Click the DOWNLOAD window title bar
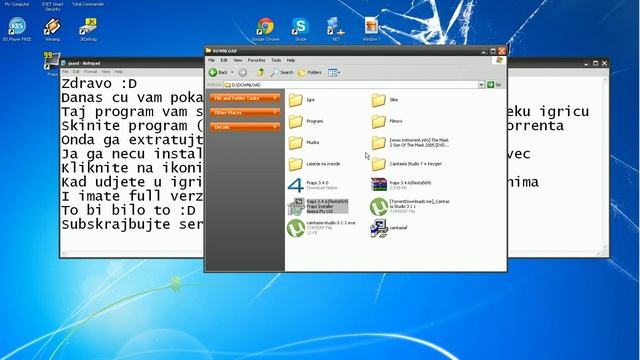 click(x=343, y=51)
